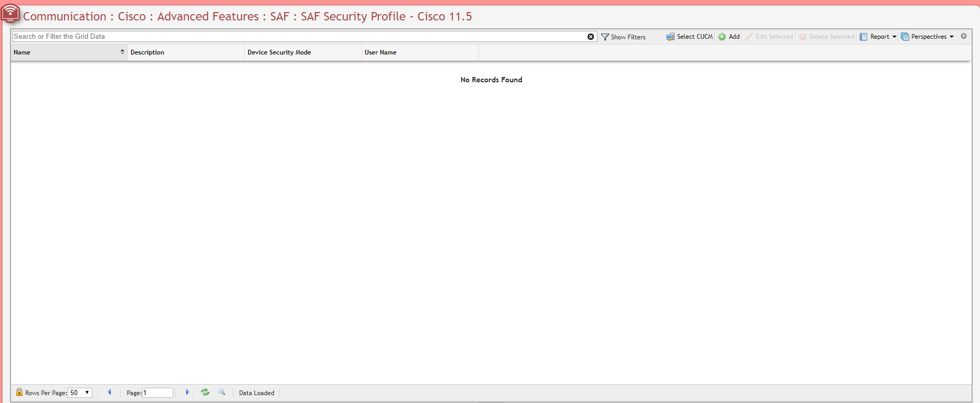980x403 pixels.
Task: Click the magnifying glass icon in footer
Action: point(222,392)
